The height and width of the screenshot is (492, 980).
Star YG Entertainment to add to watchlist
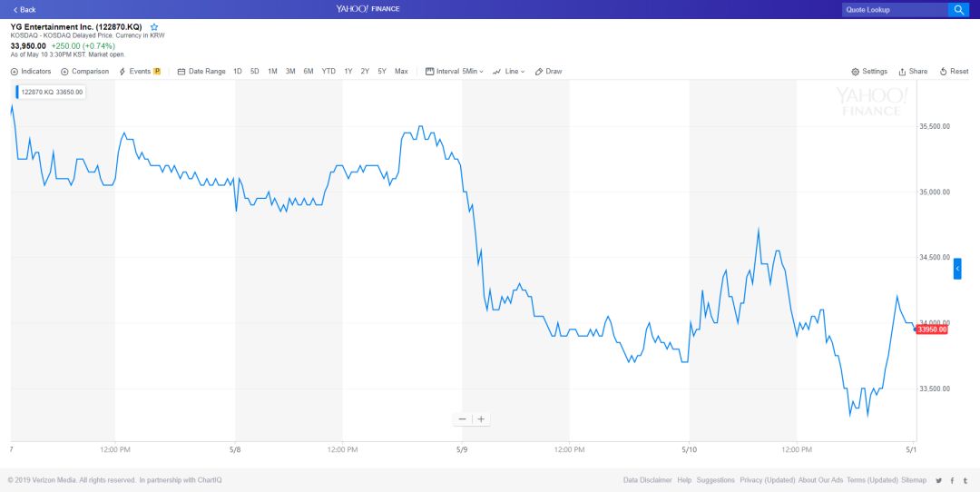(154, 27)
